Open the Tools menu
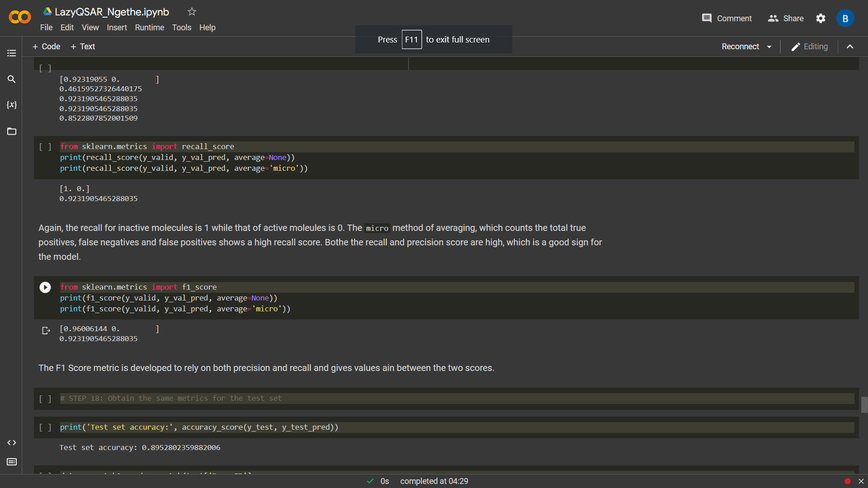This screenshot has width=868, height=488. (x=181, y=28)
